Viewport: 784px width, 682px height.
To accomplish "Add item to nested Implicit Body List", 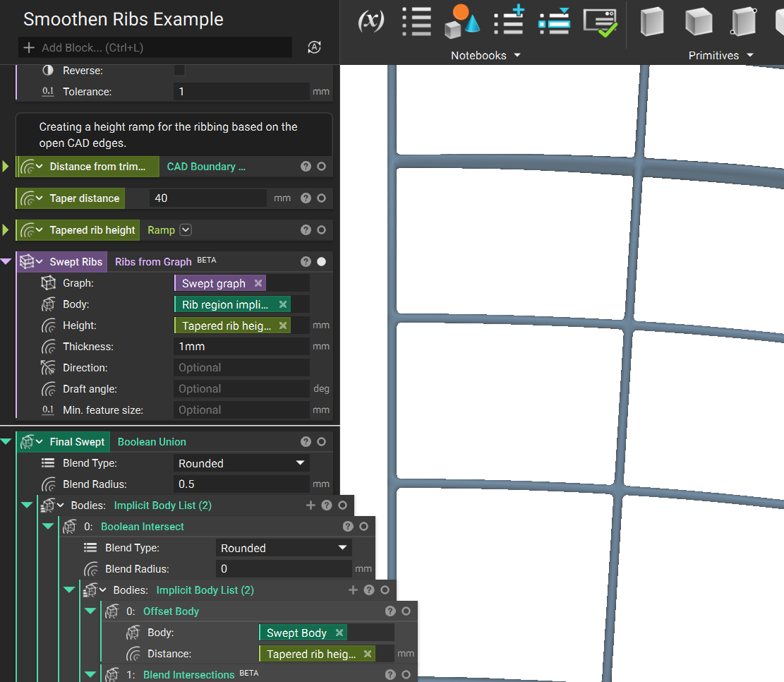I will pyautogui.click(x=353, y=590).
